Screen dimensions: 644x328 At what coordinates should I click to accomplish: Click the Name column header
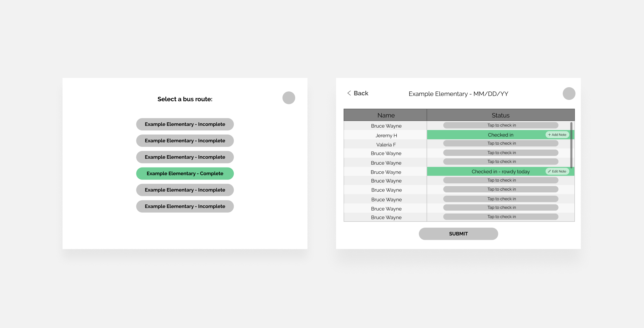[x=386, y=115]
